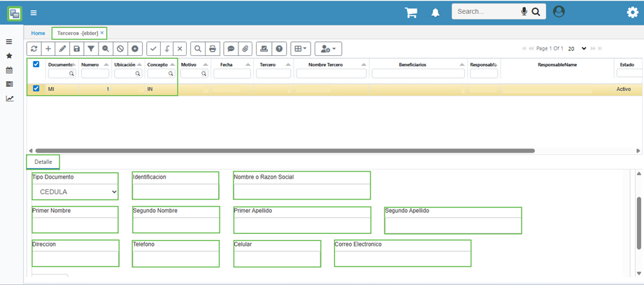The height and width of the screenshot is (285, 644).
Task: Toggle the select-all checkbox in grid header
Action: (36, 64)
